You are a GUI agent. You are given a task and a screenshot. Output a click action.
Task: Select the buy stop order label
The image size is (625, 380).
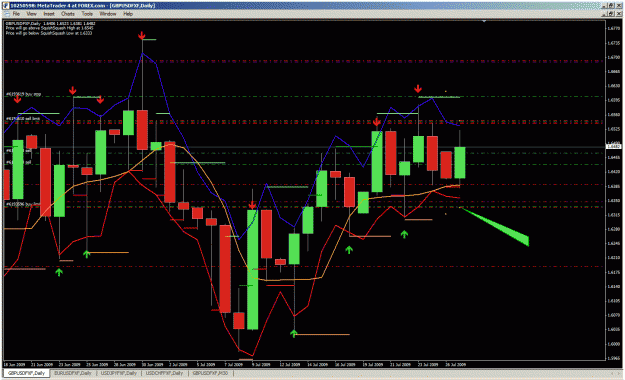[x=24, y=95]
